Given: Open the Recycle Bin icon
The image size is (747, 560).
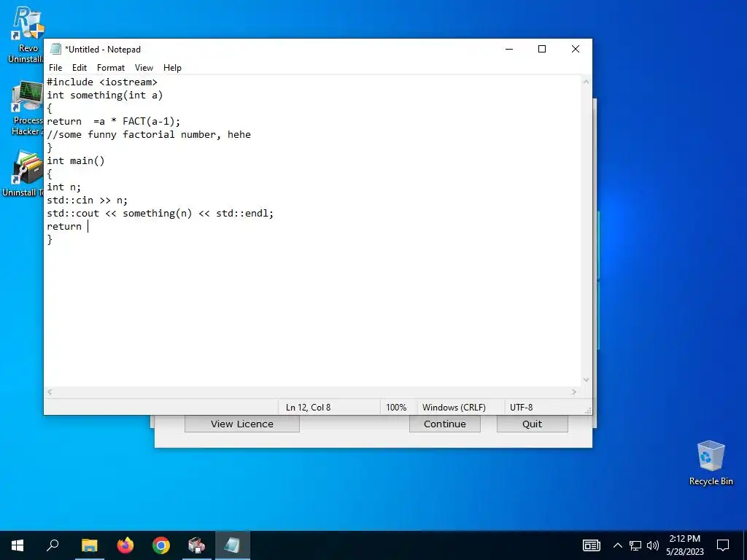Looking at the screenshot, I should [x=711, y=463].
